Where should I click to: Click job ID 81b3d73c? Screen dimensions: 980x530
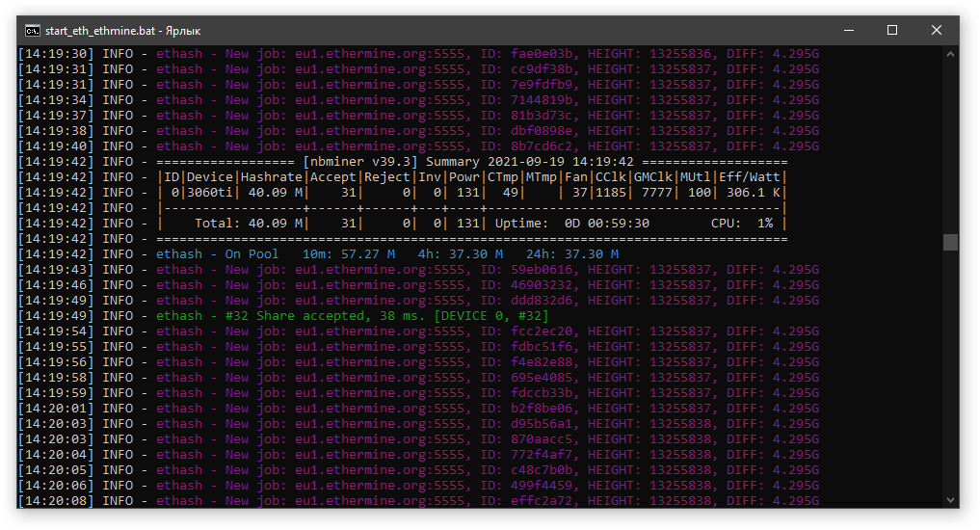542,116
